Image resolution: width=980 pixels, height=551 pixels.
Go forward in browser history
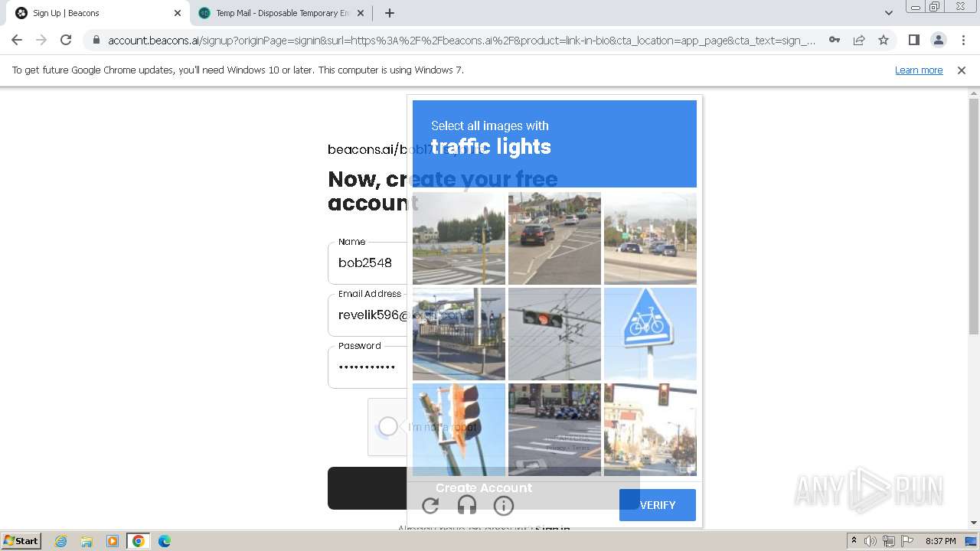(x=41, y=40)
